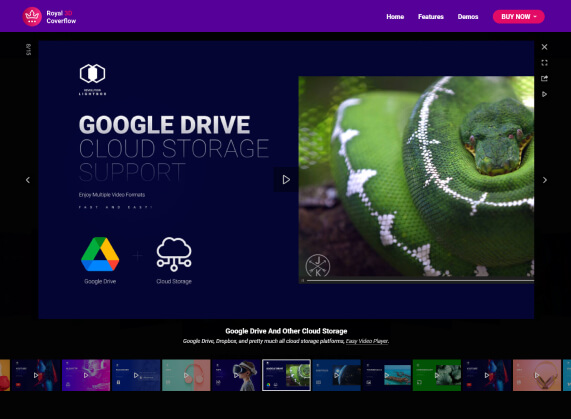Click the 'Enjoy Multiple Video Formats' text
The image size is (571, 419).
coord(112,195)
